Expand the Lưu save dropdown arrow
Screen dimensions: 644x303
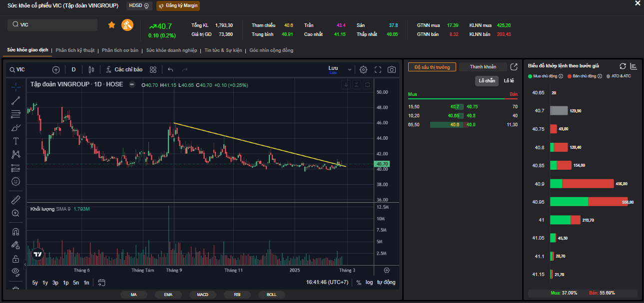tap(350, 70)
